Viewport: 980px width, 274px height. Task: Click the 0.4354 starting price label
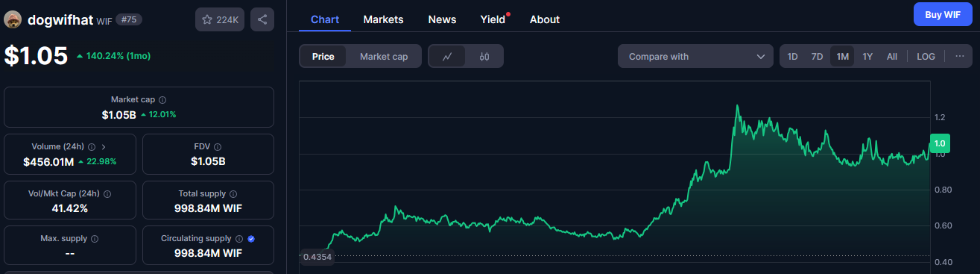[x=317, y=257]
